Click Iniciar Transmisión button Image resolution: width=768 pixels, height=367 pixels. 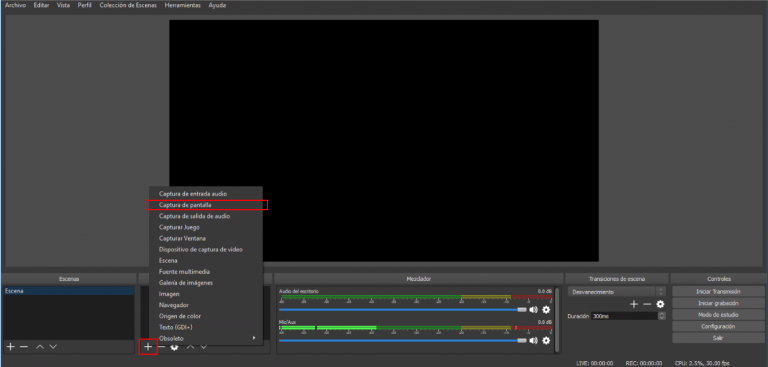coord(718,291)
